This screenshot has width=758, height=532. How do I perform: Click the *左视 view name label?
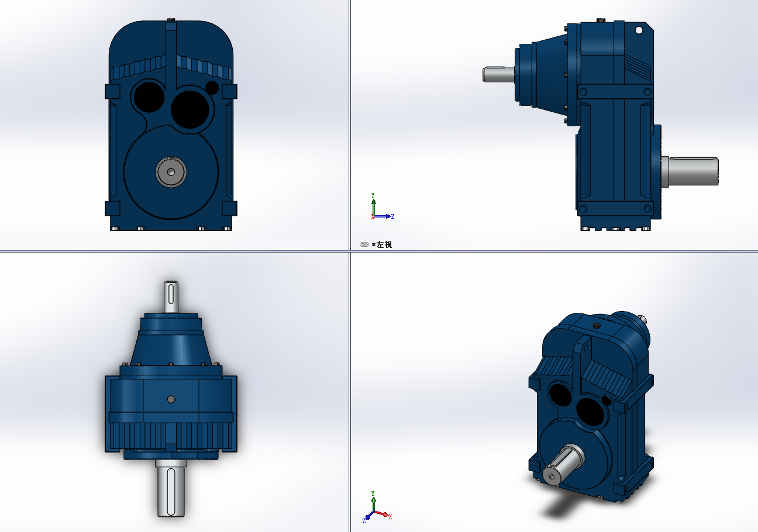tap(382, 244)
